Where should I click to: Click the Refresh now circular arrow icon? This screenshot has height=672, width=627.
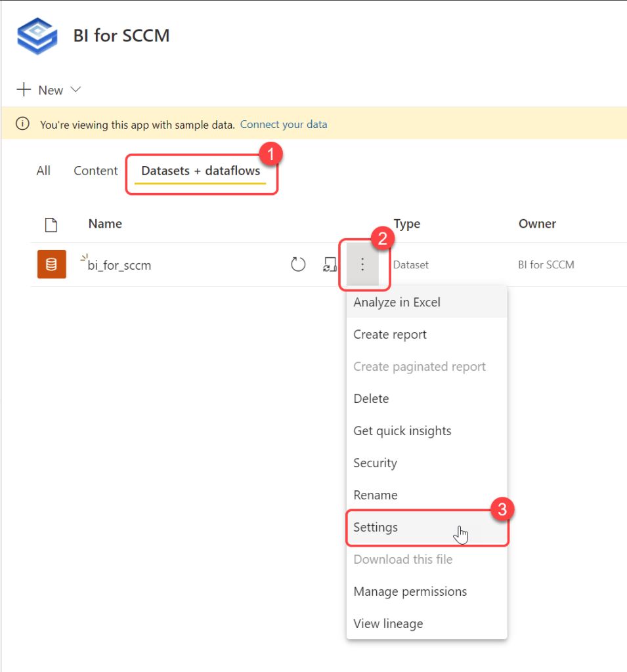tap(298, 264)
